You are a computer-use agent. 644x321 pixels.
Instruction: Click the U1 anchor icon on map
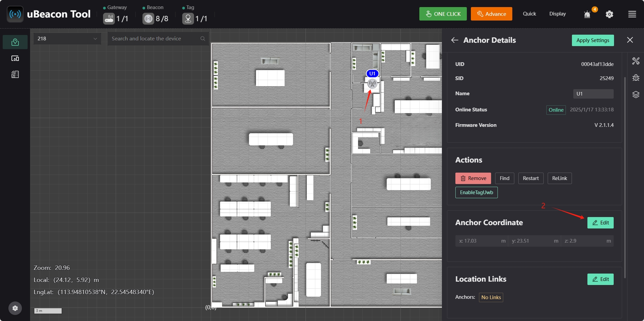click(372, 83)
